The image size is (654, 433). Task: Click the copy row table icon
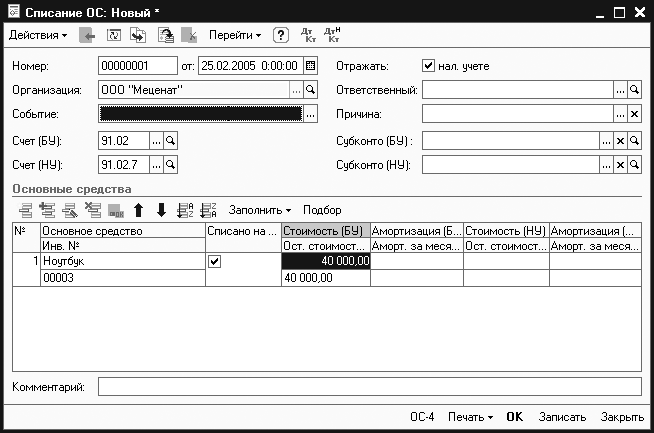pyautogui.click(x=48, y=210)
